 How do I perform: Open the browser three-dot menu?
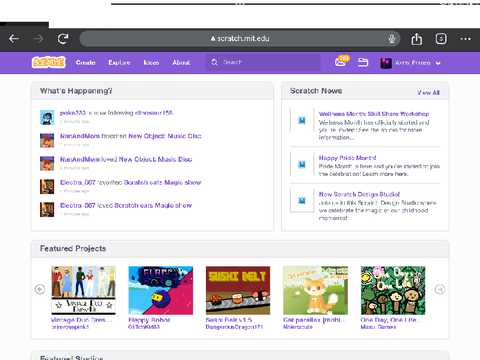465,39
